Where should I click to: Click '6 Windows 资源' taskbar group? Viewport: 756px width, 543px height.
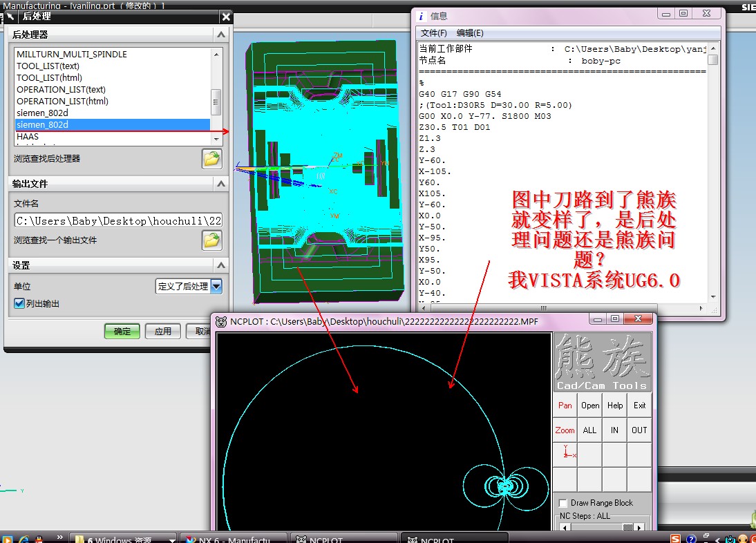coord(124,539)
